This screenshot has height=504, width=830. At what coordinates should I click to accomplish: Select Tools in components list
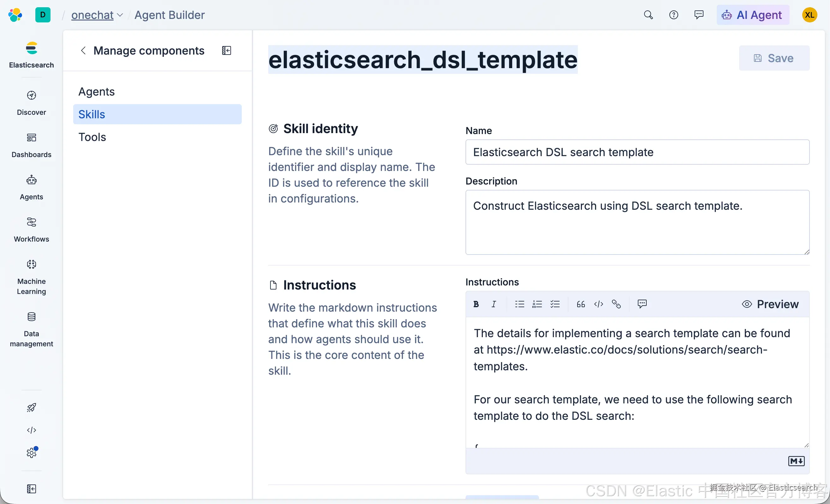click(x=92, y=137)
